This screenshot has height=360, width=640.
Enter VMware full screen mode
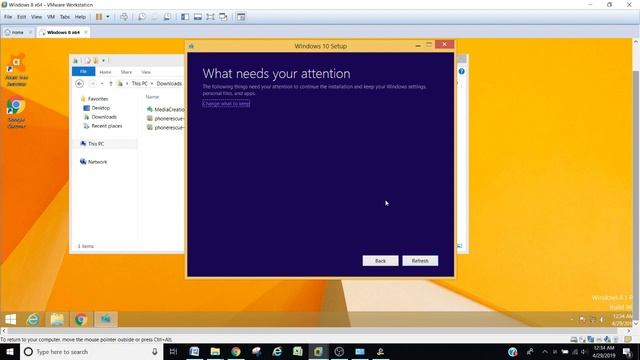[210, 17]
